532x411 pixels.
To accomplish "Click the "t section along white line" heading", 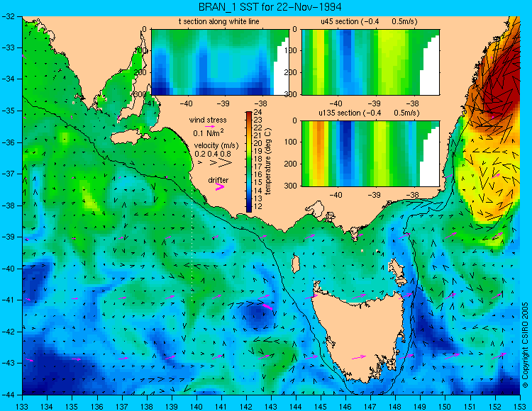I will coord(219,21).
